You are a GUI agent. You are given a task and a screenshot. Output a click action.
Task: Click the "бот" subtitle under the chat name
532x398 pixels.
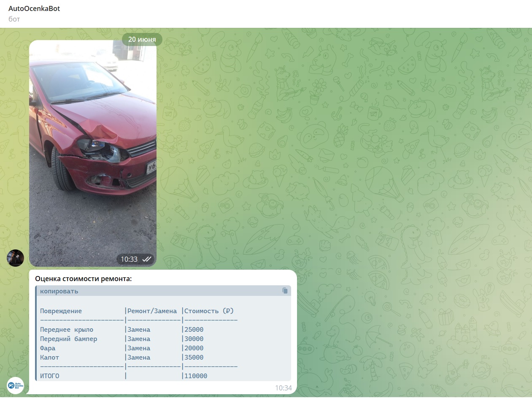pos(14,19)
